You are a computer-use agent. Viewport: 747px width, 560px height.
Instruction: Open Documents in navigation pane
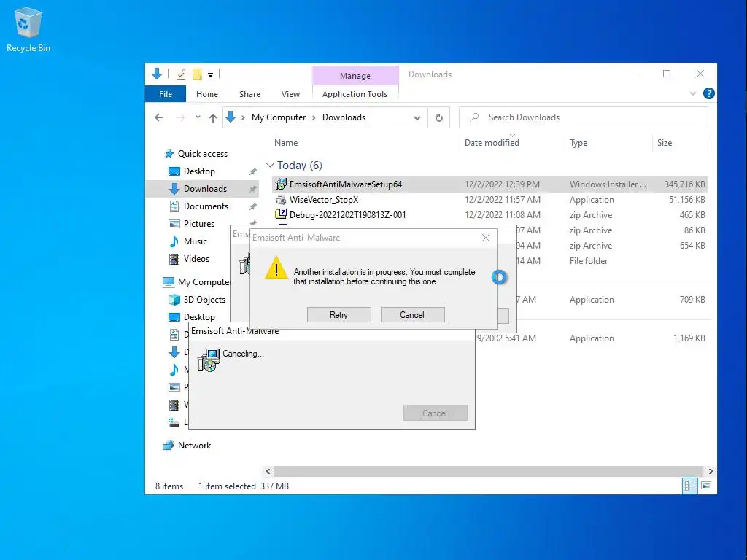(206, 206)
